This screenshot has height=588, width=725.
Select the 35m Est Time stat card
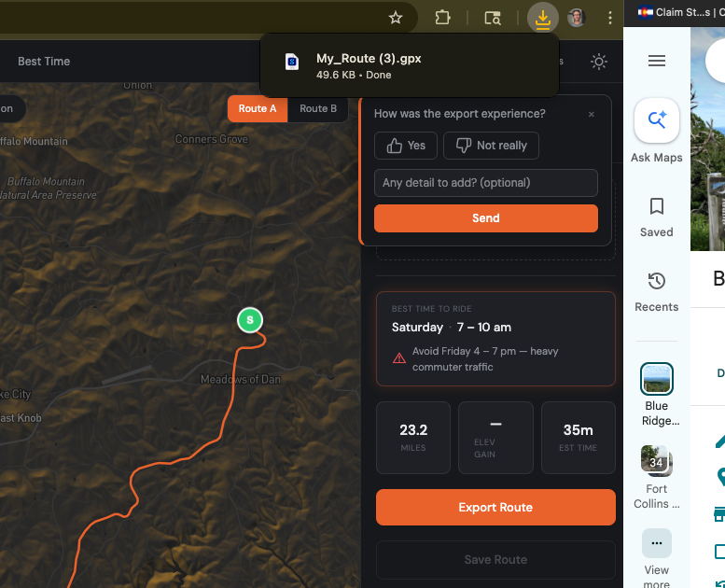click(x=578, y=438)
